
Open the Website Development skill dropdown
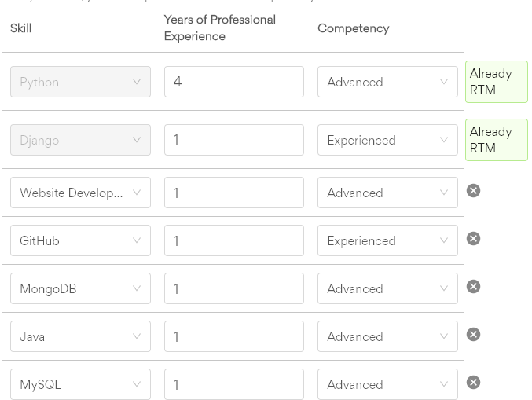(80, 193)
